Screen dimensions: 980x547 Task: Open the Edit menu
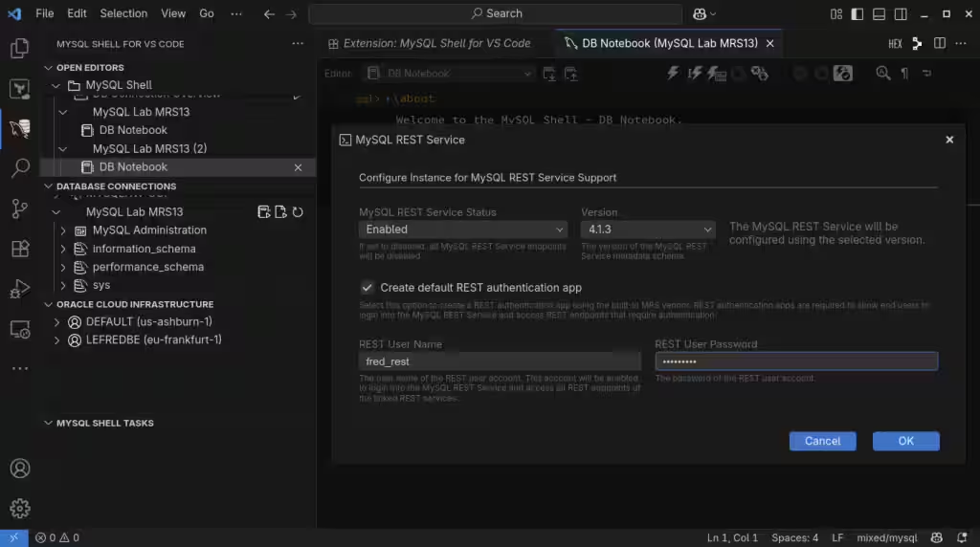click(x=77, y=13)
